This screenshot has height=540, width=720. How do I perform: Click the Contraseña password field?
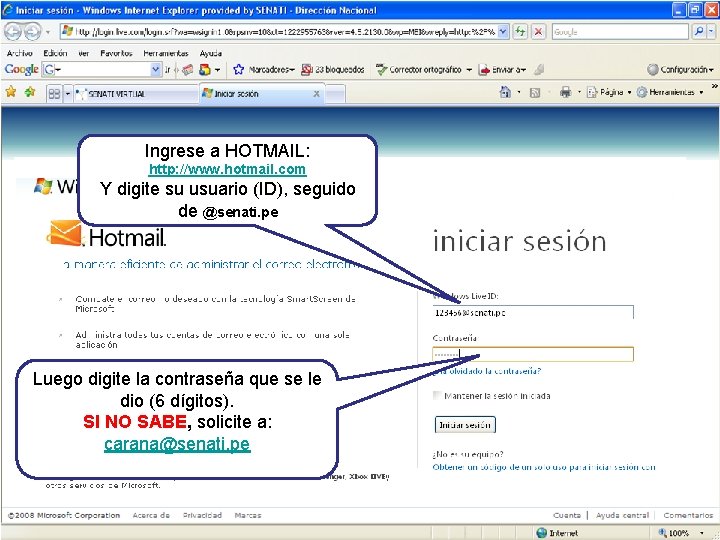(533, 354)
